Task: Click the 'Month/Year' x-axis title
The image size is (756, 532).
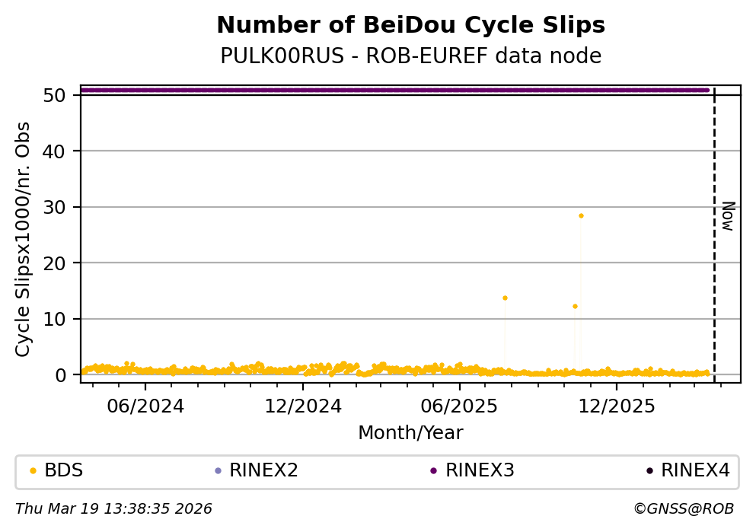Action: (x=410, y=433)
